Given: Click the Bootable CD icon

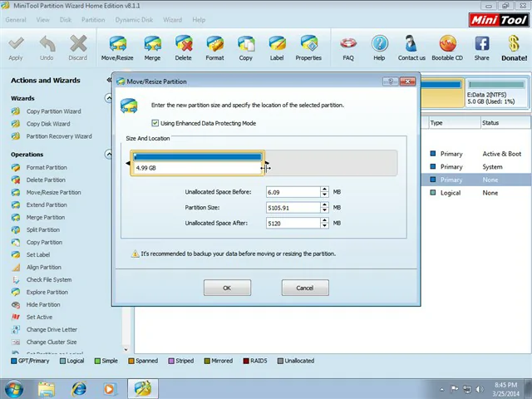Looking at the screenshot, I should click(x=447, y=47).
